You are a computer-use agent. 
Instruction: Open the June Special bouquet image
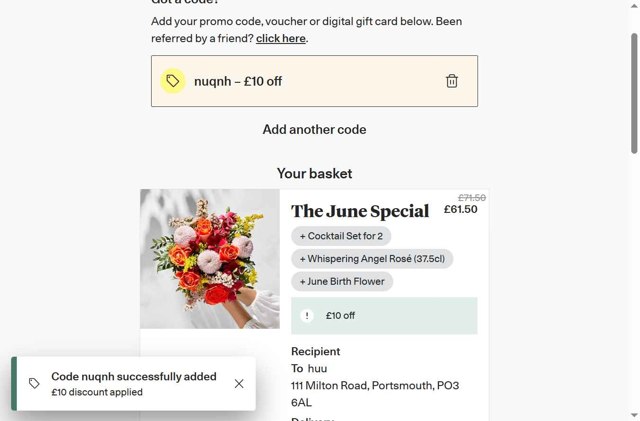[x=210, y=259]
